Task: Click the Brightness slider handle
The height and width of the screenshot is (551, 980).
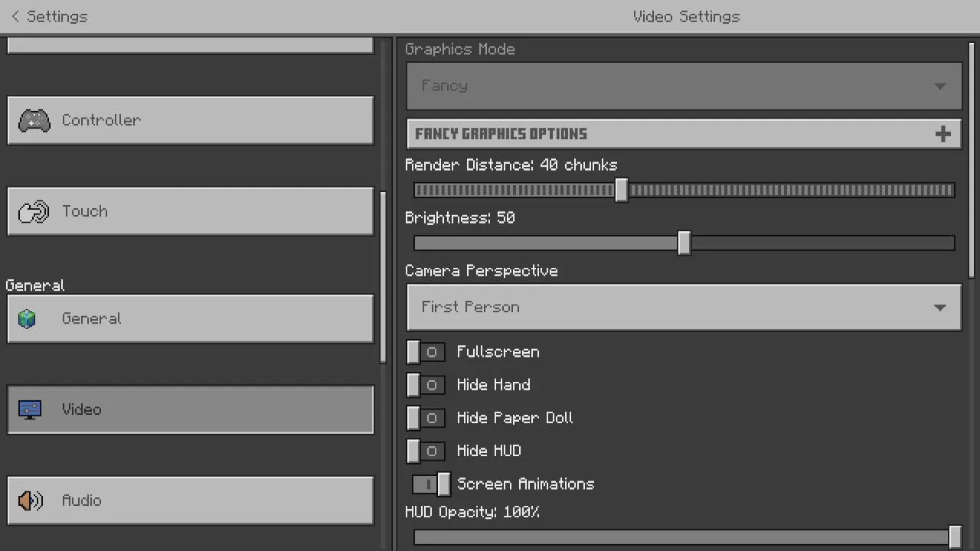Action: tap(684, 243)
